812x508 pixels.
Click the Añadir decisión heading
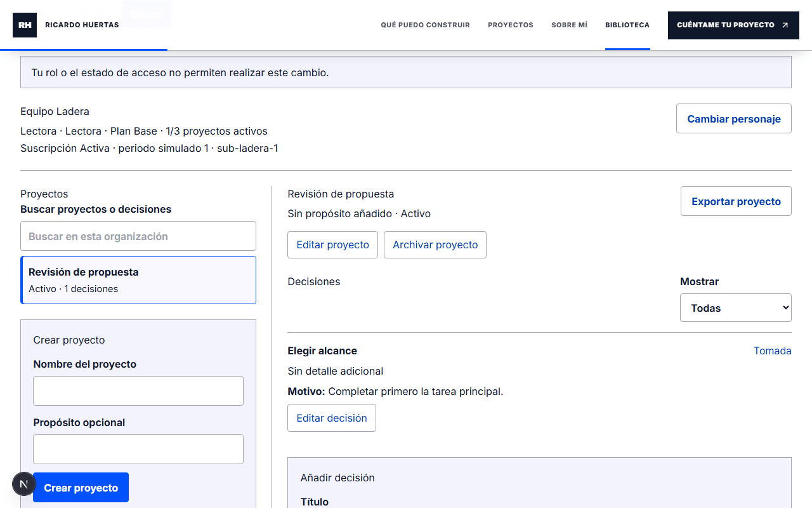click(337, 478)
